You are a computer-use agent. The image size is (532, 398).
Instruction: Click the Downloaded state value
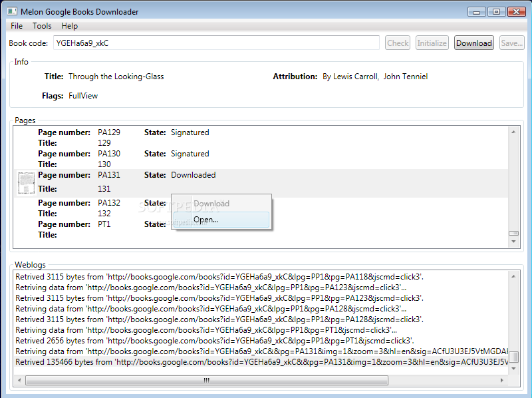click(x=194, y=175)
